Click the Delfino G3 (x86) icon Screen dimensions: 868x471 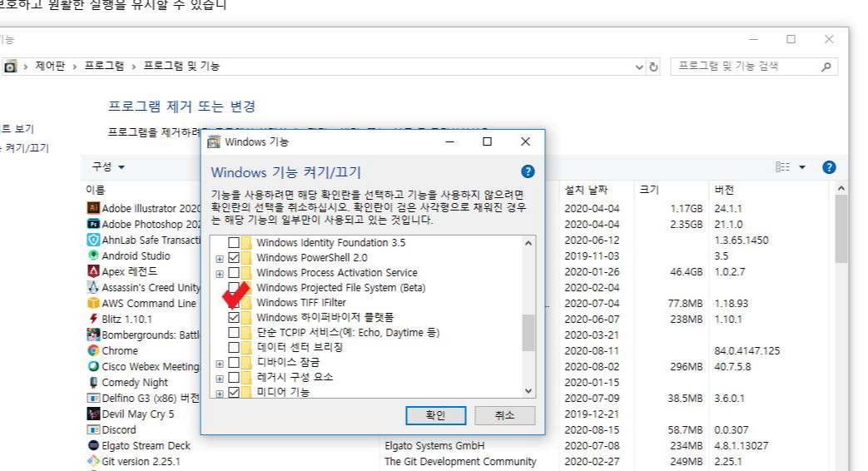click(93, 398)
